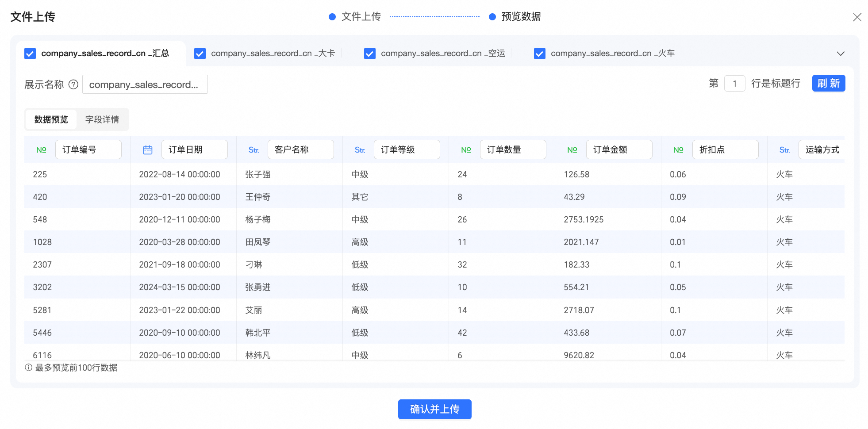Image resolution: width=868 pixels, height=429 pixels.
Task: Uncheck the company_sales_record_cn _空运 checkbox
Action: tap(370, 54)
